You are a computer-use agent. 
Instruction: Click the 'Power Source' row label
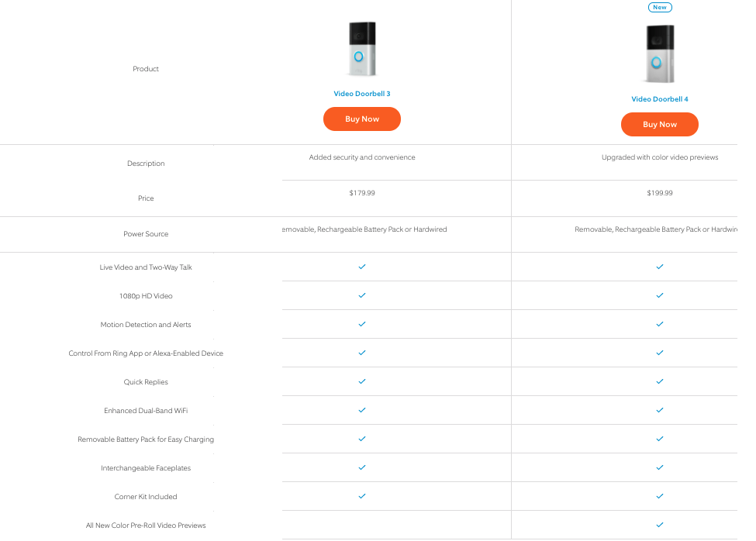click(146, 233)
